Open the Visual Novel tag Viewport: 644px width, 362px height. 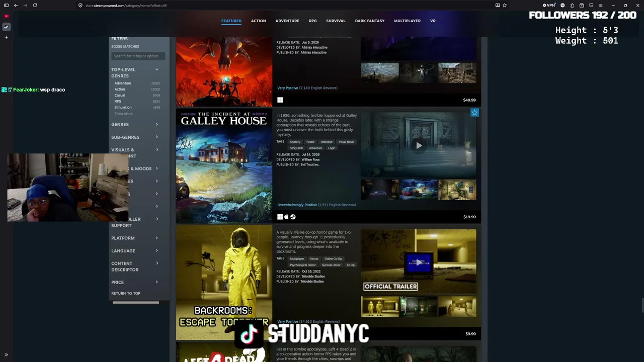click(346, 142)
